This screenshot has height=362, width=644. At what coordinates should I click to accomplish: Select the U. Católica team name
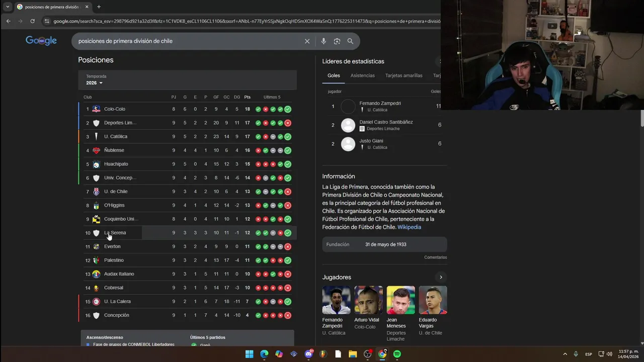click(x=116, y=137)
